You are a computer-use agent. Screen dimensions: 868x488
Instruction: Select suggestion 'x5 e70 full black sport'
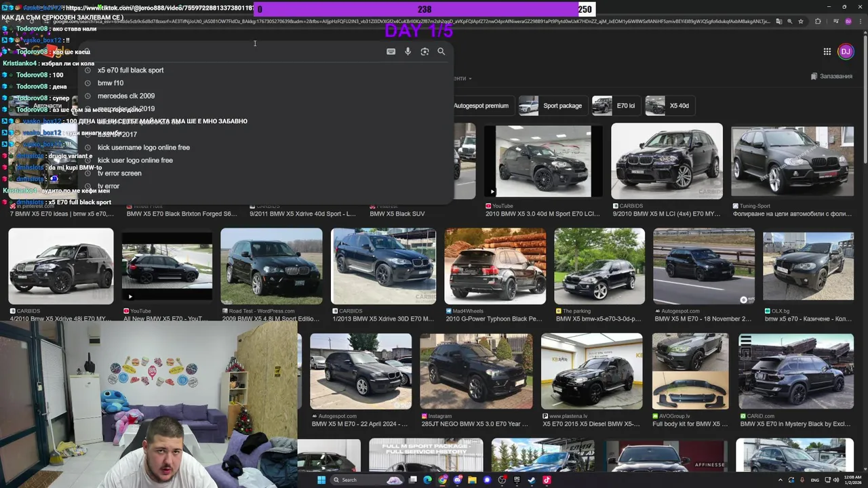pyautogui.click(x=130, y=70)
